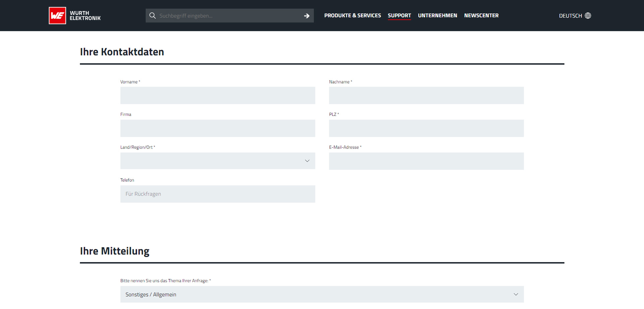
Task: Click the Würth Elektronik wordmark text
Action: [x=85, y=15]
